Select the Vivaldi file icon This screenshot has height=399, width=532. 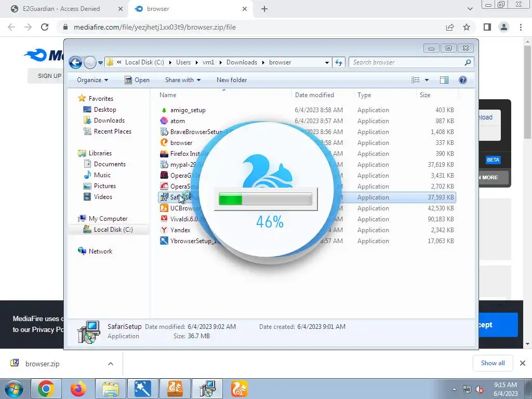click(164, 219)
